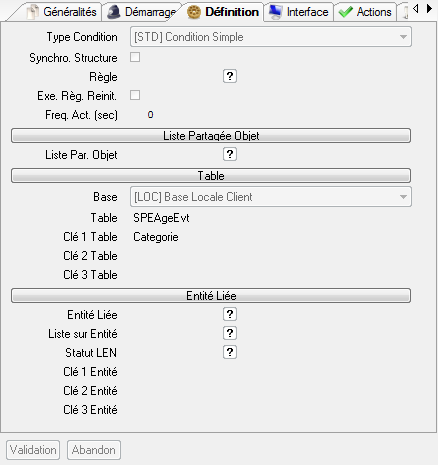The width and height of the screenshot is (438, 465).
Task: Click the Validation button
Action: coord(33,450)
